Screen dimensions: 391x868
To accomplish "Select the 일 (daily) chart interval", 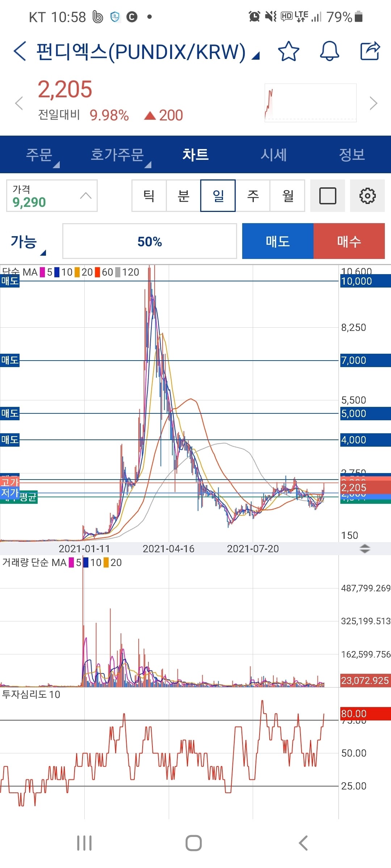I will click(x=218, y=196).
